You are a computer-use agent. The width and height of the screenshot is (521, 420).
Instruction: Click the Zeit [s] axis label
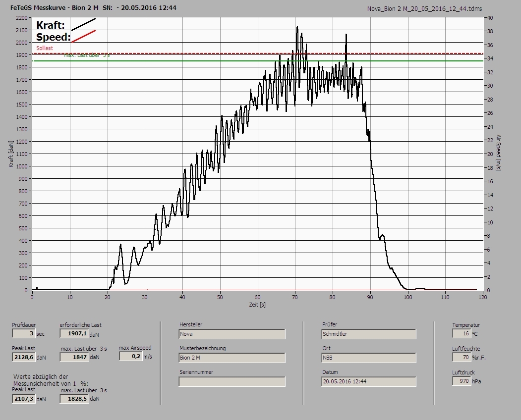tap(257, 305)
